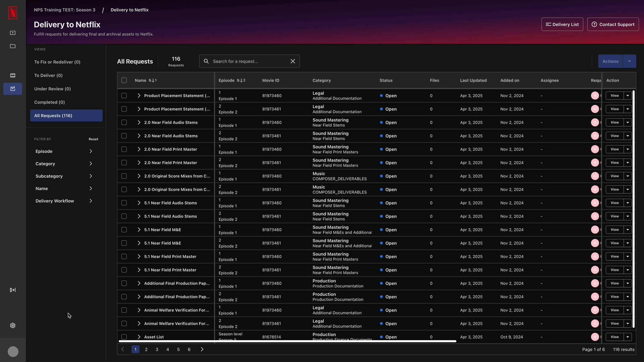Open the Actions dropdown arrow
Image resolution: width=644 pixels, height=362 pixels.
click(x=629, y=61)
